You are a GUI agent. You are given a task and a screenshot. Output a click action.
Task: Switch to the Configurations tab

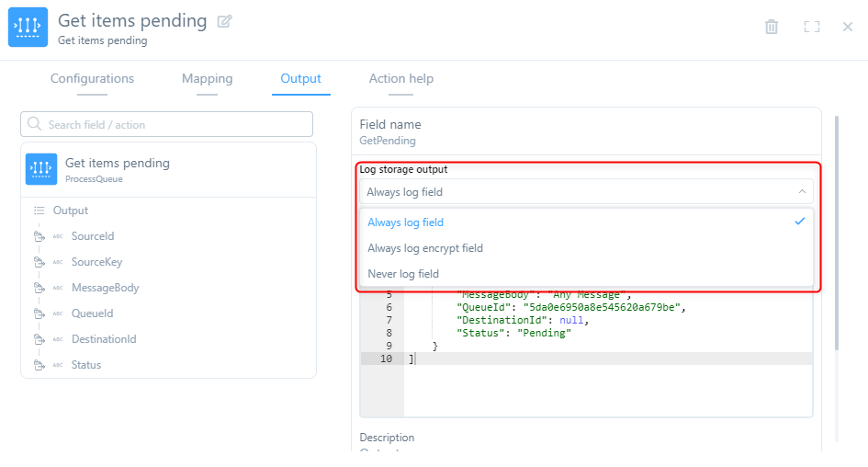pos(92,79)
